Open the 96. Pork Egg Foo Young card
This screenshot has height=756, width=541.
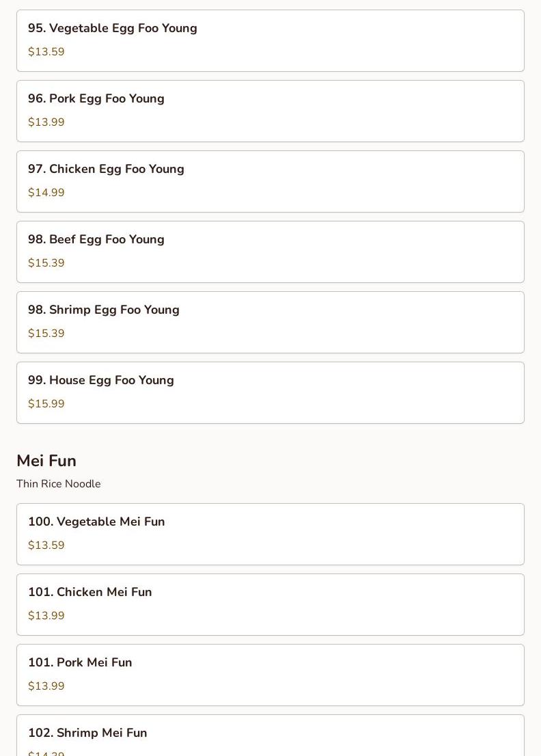coord(270,111)
